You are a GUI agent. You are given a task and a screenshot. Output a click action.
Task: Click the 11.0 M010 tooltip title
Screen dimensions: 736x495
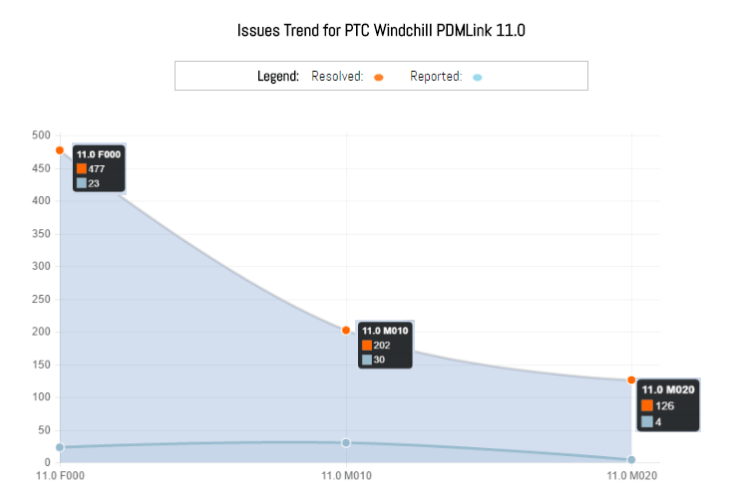[x=385, y=331]
